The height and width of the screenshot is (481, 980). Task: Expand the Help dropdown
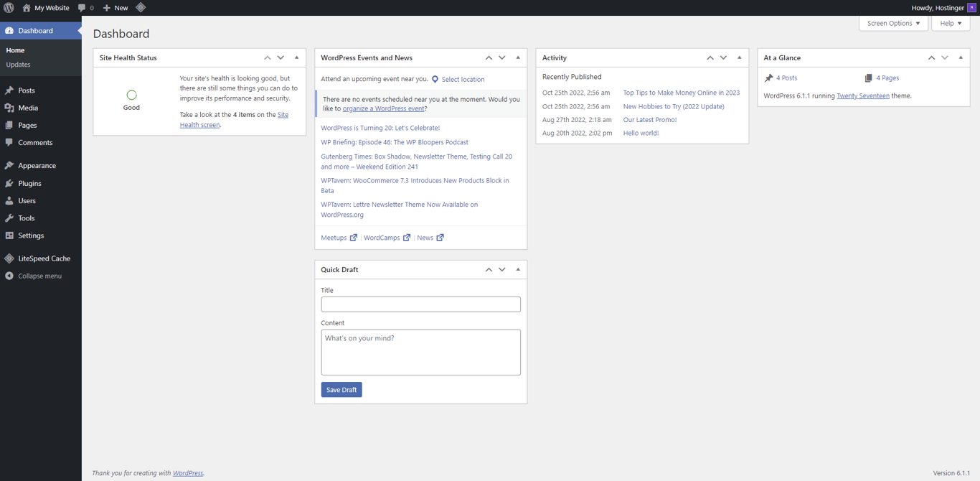pyautogui.click(x=950, y=23)
